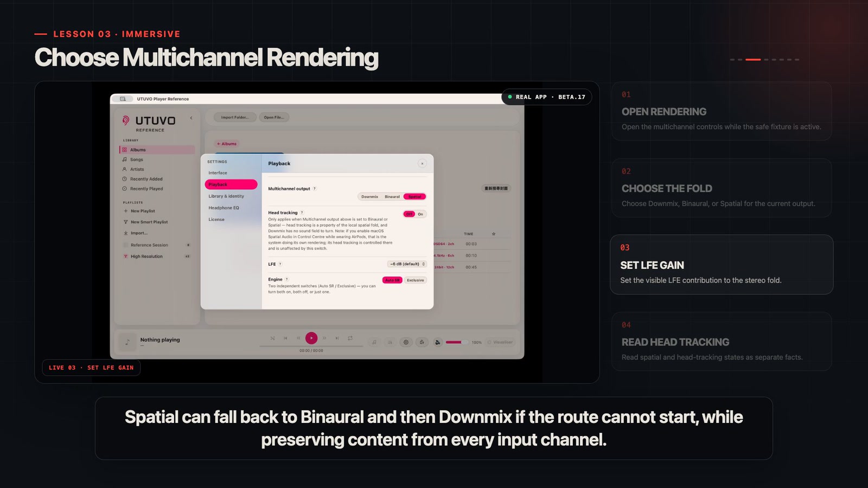Skip to the previous track
Screen dimensions: 868x488
click(285, 338)
